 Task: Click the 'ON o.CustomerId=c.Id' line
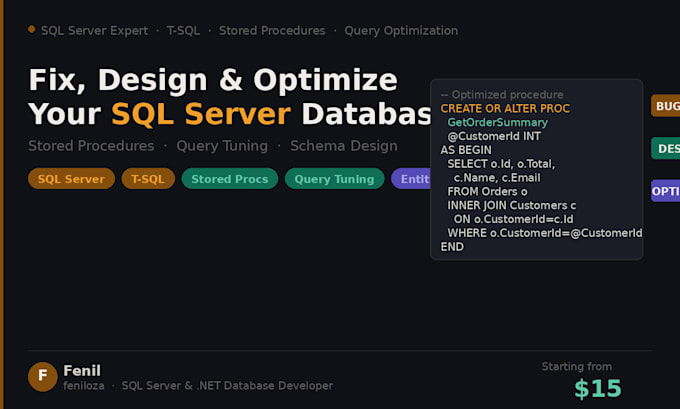coord(513,219)
